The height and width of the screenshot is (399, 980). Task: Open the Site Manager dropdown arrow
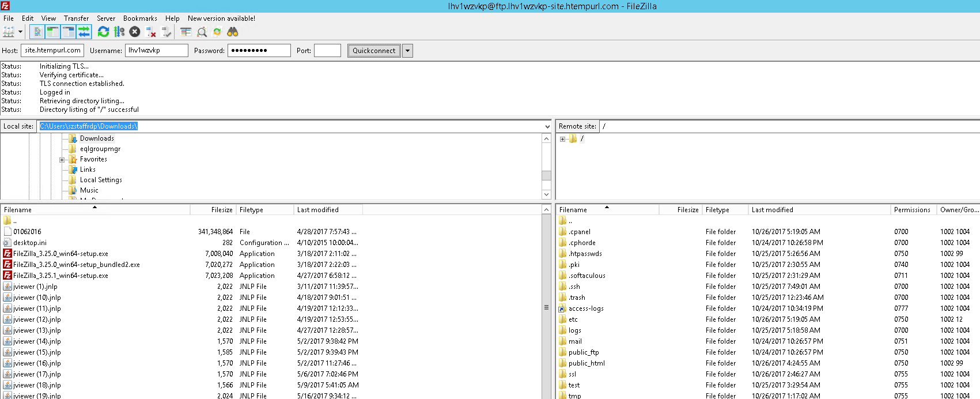20,32
